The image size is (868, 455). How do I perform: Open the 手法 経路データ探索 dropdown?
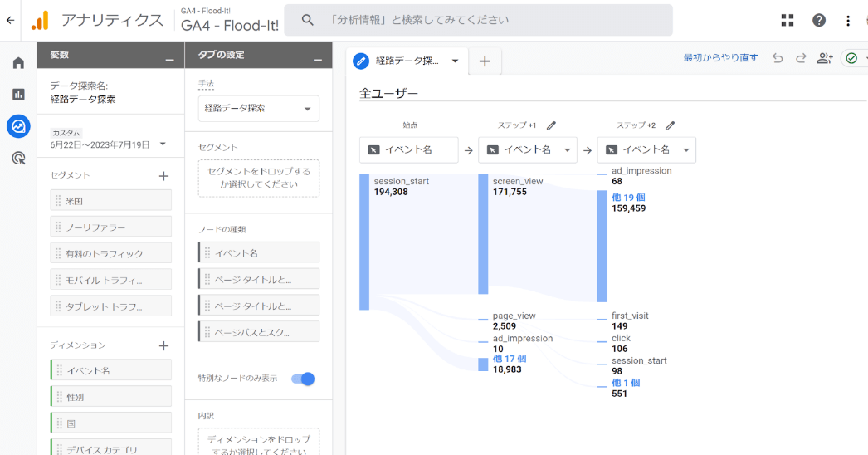[259, 109]
